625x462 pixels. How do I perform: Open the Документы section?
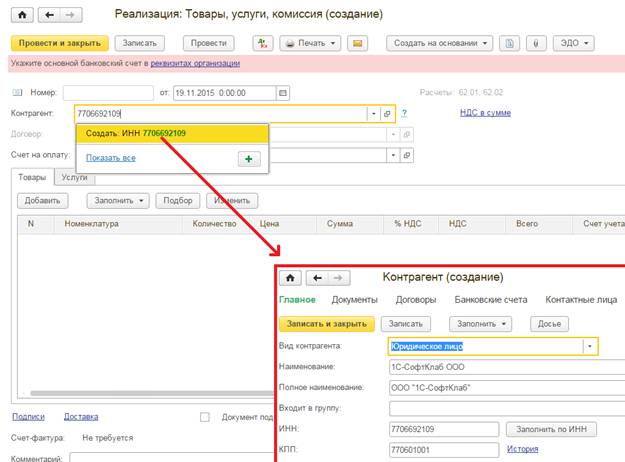click(354, 300)
